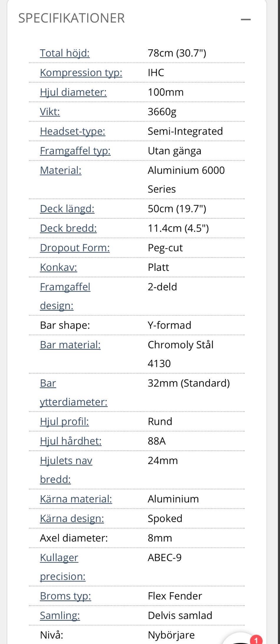Click the 'Hjul profil:' link
The height and width of the screenshot is (644, 280).
[x=64, y=421]
